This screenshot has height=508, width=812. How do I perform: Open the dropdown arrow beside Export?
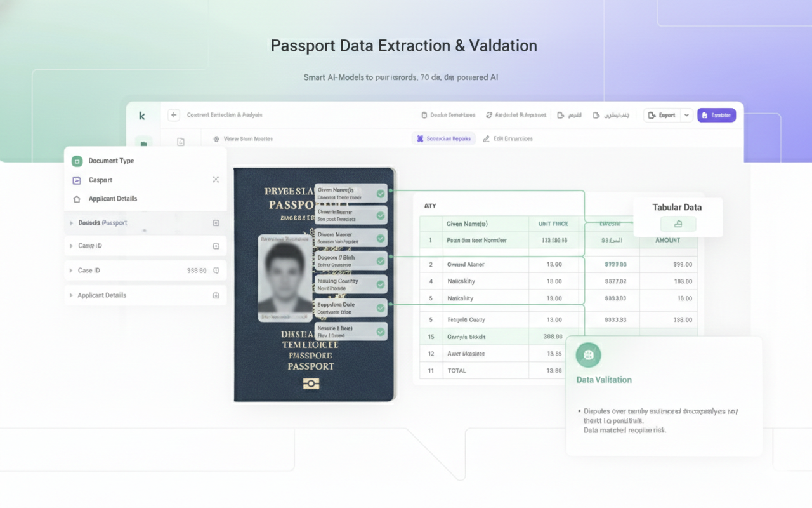tap(686, 115)
